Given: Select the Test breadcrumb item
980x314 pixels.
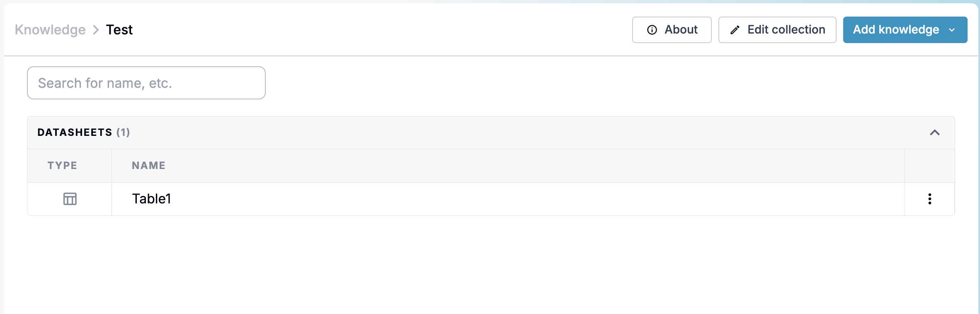Looking at the screenshot, I should [x=119, y=30].
